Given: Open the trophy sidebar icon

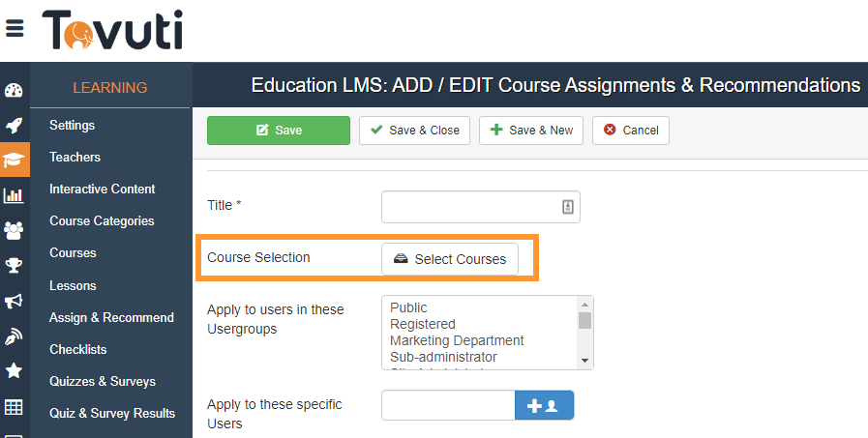Looking at the screenshot, I should point(14,265).
